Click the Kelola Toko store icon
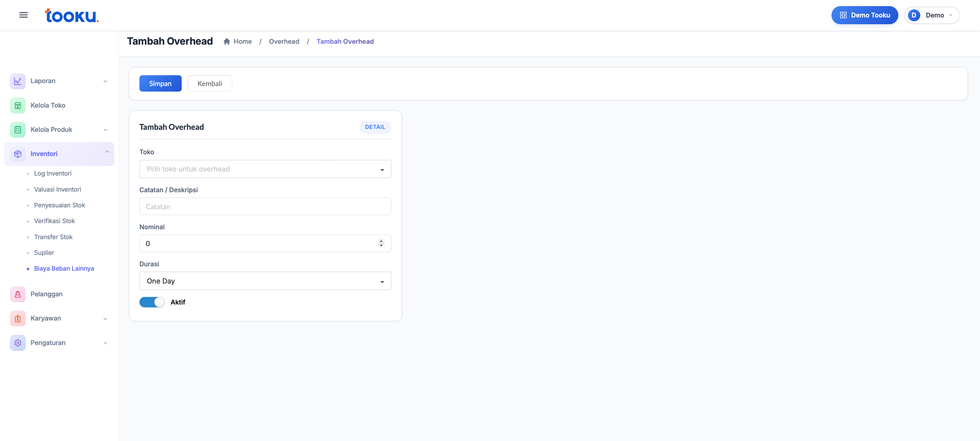Screen dimensions: 980x441 tap(17, 105)
